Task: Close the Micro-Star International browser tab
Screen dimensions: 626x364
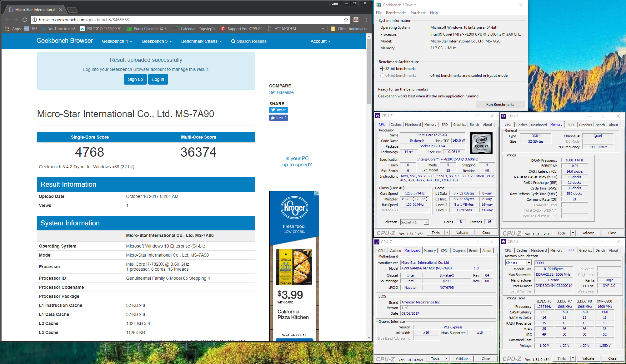Action: point(61,10)
